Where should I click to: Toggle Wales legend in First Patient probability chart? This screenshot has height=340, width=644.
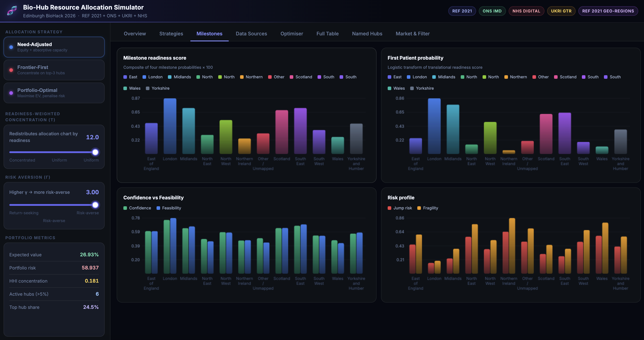396,88
